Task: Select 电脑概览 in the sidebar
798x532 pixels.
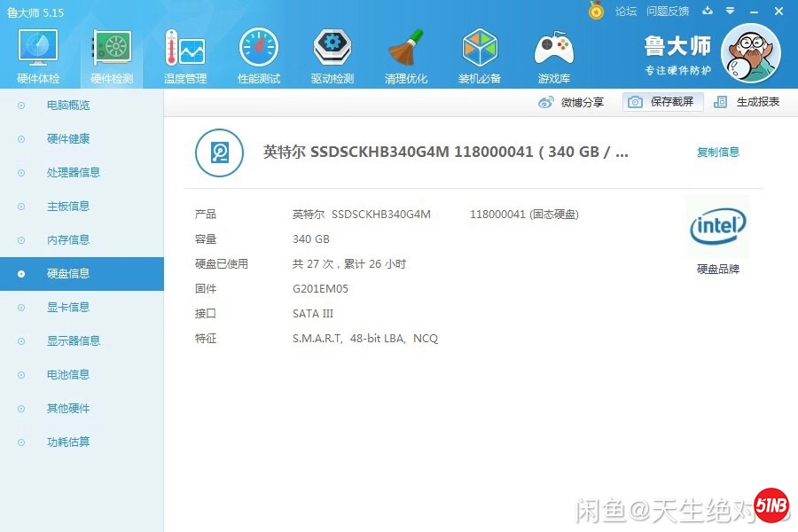Action: tap(68, 106)
